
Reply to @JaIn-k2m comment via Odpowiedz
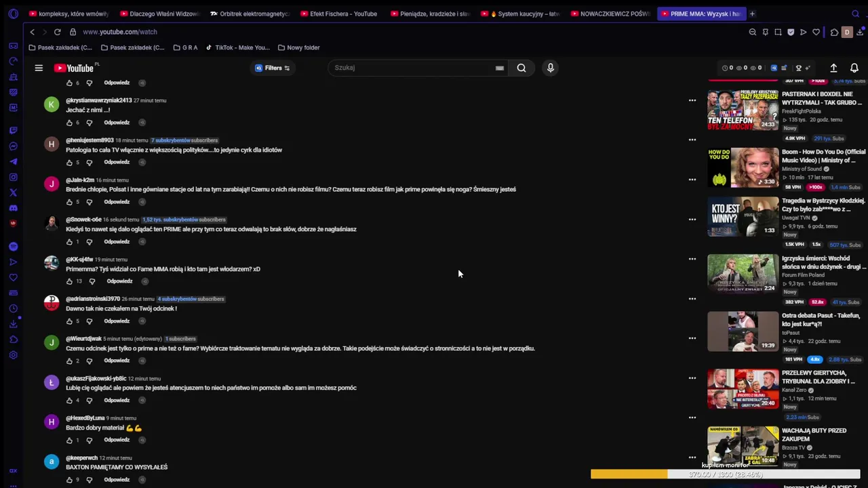pyautogui.click(x=117, y=202)
